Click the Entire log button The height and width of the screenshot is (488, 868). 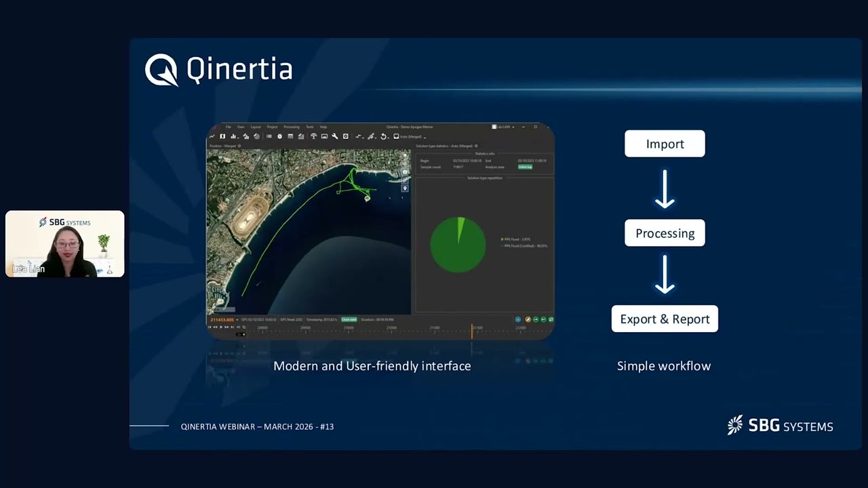525,167
